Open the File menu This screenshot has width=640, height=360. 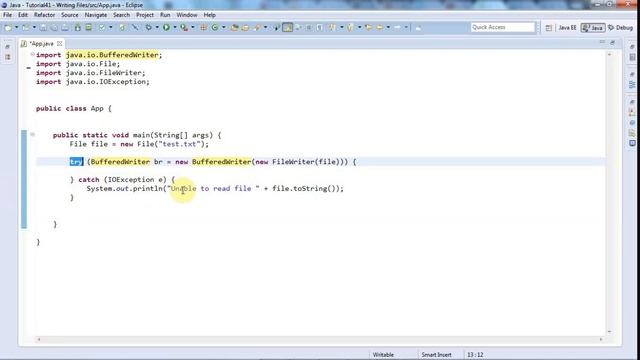click(7, 15)
